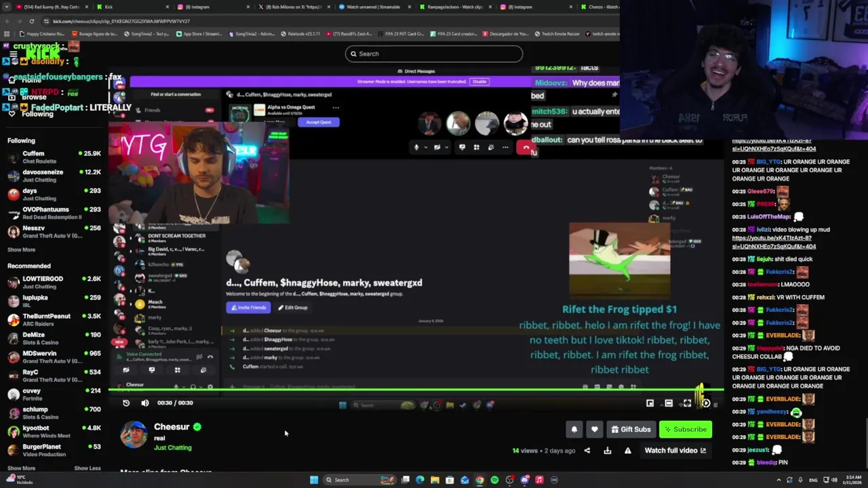Open the Browse page in the sidebar
868x488 pixels.
[x=34, y=97]
